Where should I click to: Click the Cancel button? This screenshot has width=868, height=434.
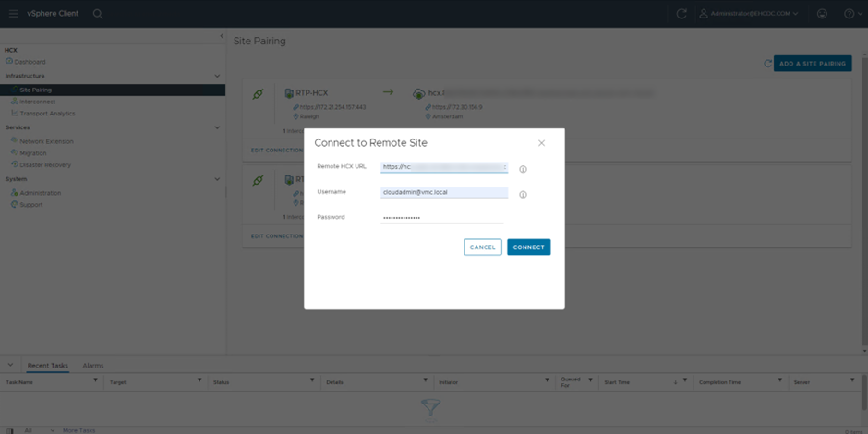pos(482,247)
